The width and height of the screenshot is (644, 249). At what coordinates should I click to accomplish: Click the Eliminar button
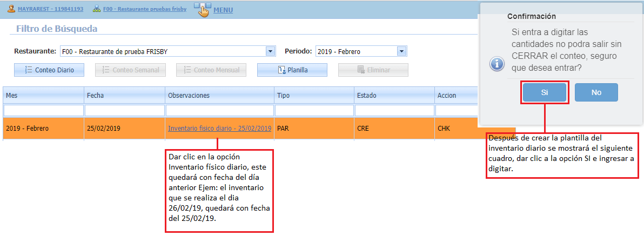pyautogui.click(x=373, y=70)
